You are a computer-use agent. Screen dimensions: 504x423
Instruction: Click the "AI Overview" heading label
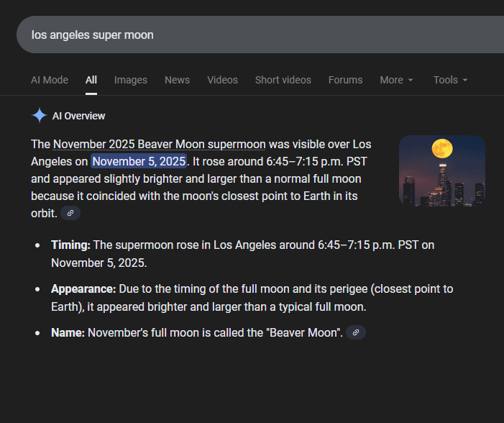(78, 116)
